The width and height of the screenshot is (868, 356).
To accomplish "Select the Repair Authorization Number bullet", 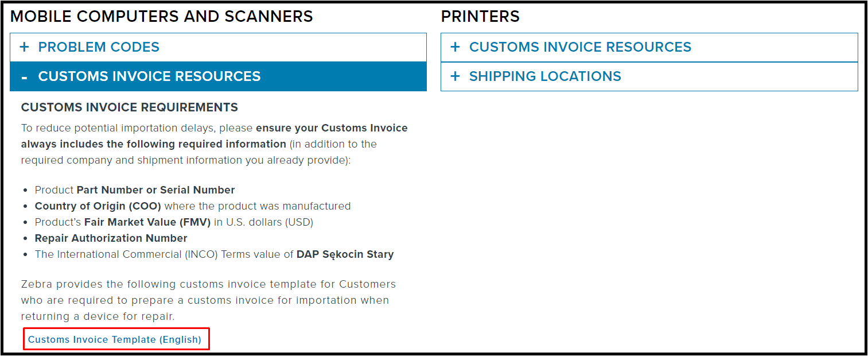I will [111, 238].
